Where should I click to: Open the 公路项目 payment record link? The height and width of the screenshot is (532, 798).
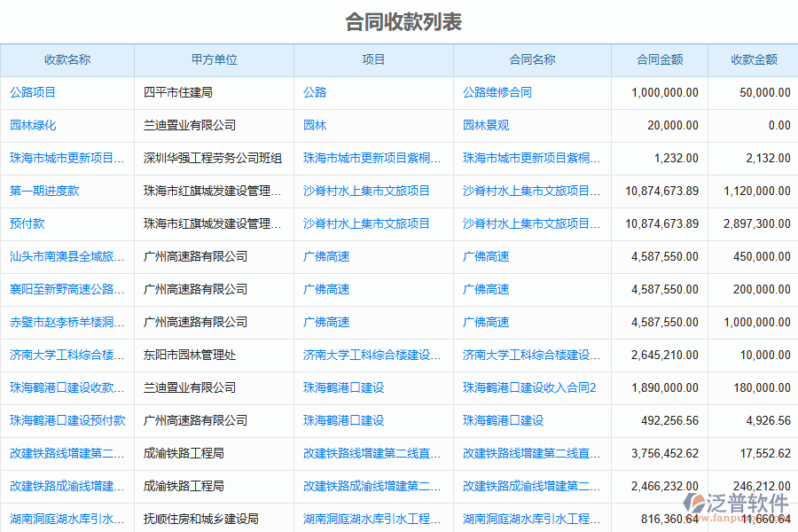pyautogui.click(x=33, y=92)
